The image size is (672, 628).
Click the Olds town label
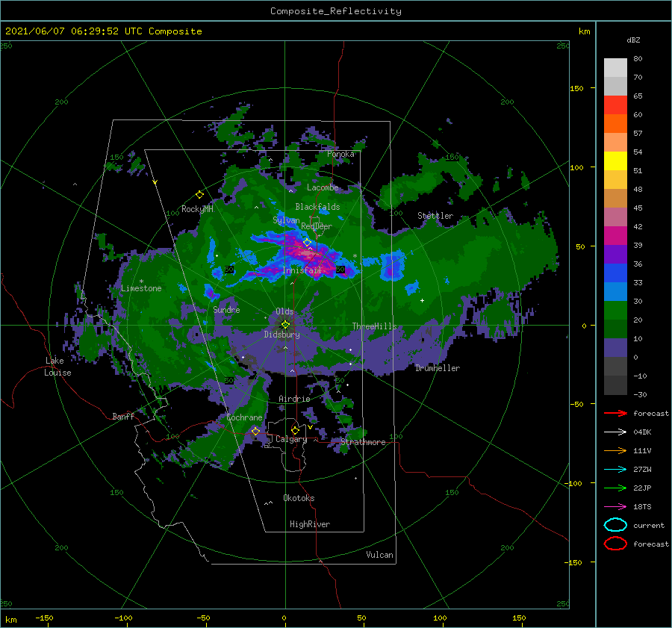(x=284, y=311)
